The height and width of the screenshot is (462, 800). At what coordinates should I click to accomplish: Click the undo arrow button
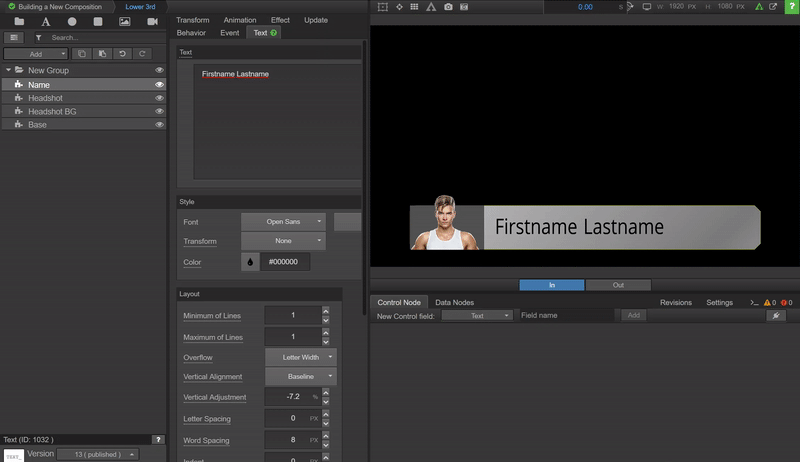[122, 53]
